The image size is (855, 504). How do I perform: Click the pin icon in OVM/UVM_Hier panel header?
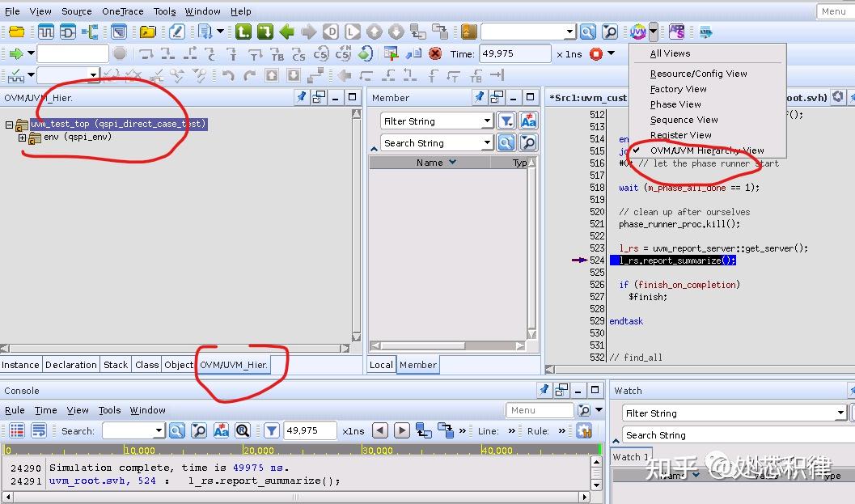point(301,98)
